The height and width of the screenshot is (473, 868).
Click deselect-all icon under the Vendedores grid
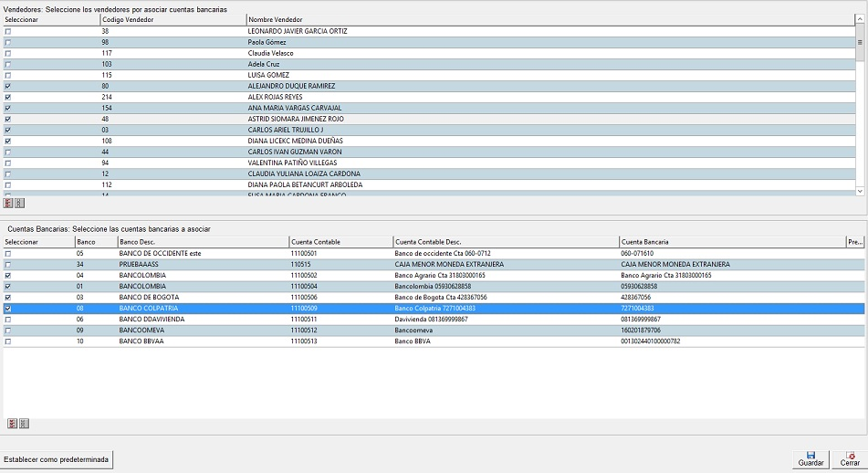click(20, 204)
